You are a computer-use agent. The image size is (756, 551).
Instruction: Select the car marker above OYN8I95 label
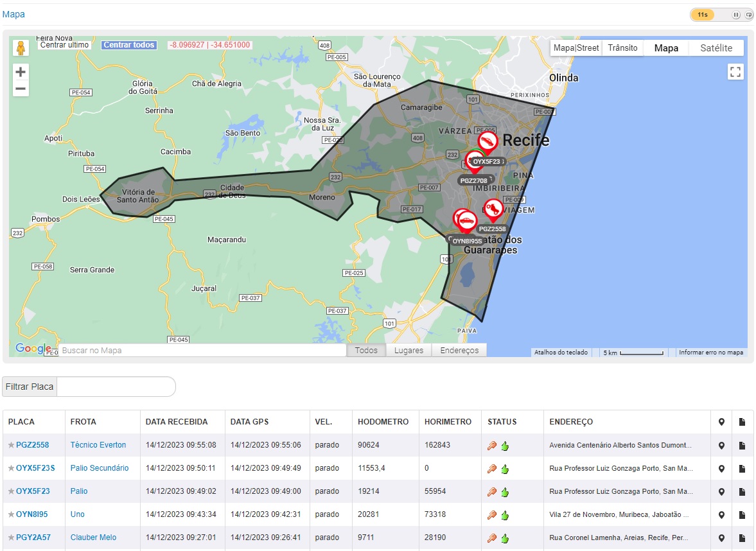(466, 222)
